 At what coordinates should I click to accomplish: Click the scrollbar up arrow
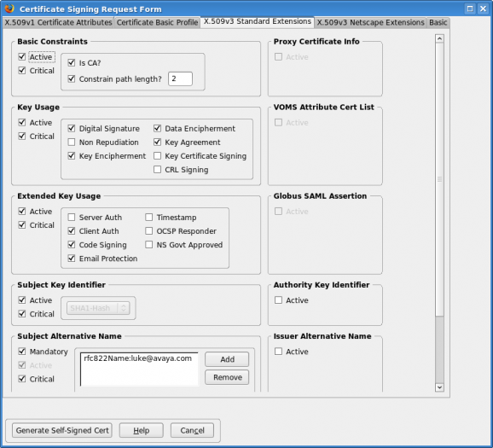click(x=439, y=38)
